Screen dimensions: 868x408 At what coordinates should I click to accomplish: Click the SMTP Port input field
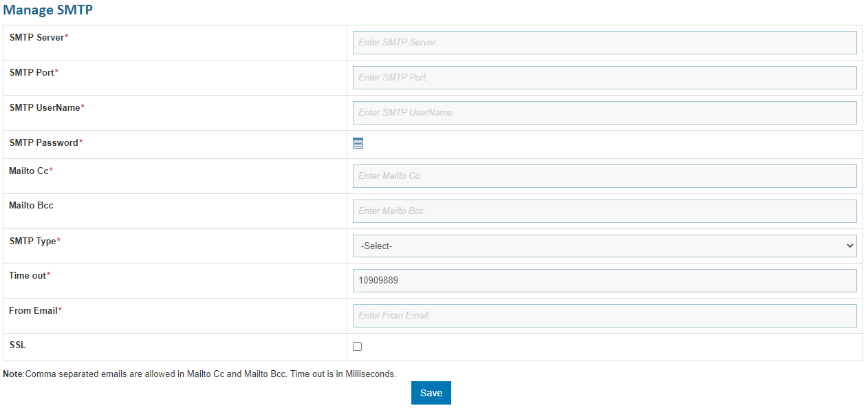tap(604, 77)
